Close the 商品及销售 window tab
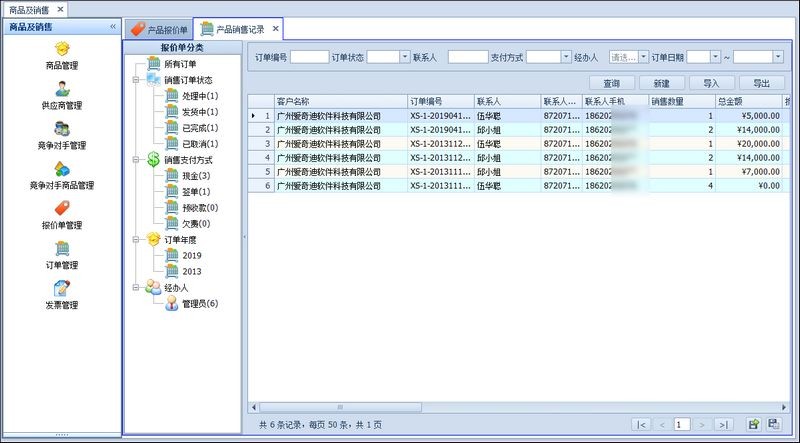 point(60,9)
